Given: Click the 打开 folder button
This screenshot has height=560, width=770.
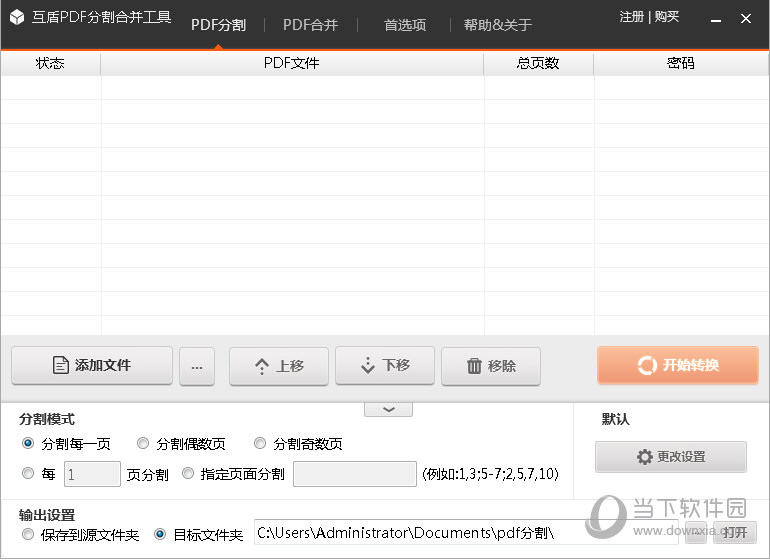Looking at the screenshot, I should coord(735,532).
